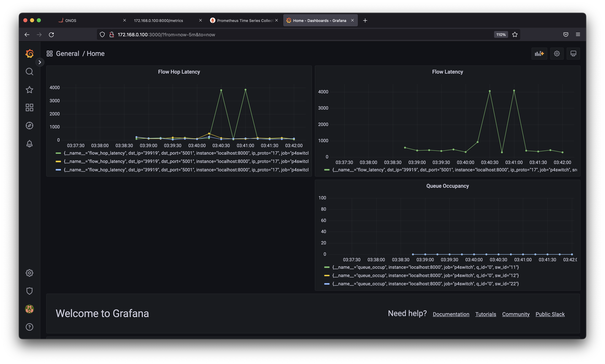The width and height of the screenshot is (605, 364).
Task: Click the Add panel button
Action: tap(539, 54)
